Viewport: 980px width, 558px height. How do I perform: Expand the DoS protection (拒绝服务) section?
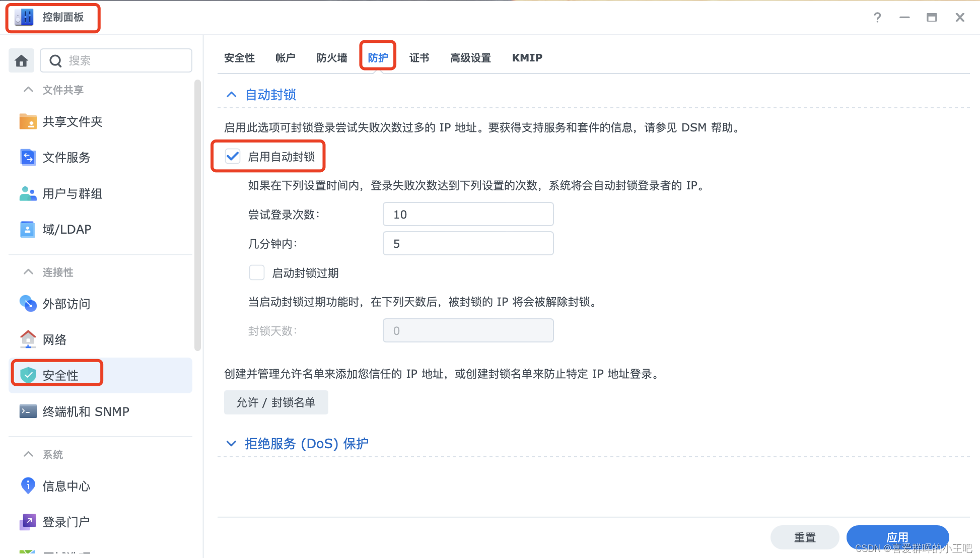(231, 444)
